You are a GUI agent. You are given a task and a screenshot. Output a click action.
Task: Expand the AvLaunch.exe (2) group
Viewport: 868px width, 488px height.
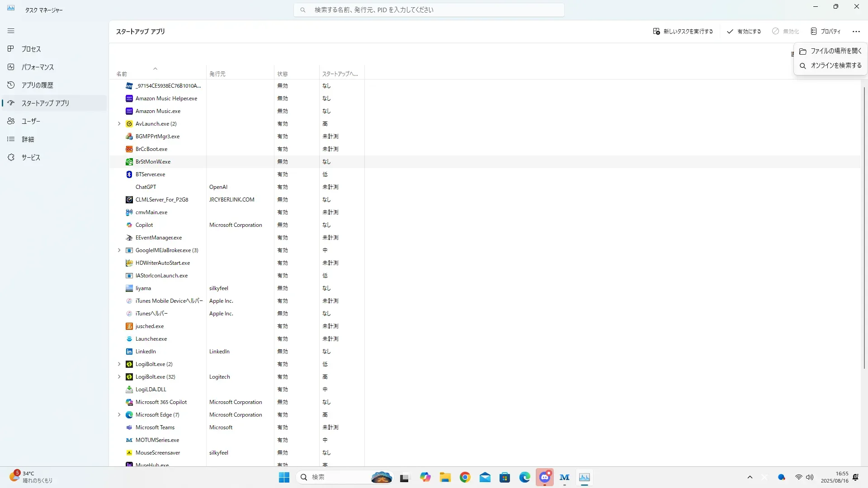click(119, 124)
